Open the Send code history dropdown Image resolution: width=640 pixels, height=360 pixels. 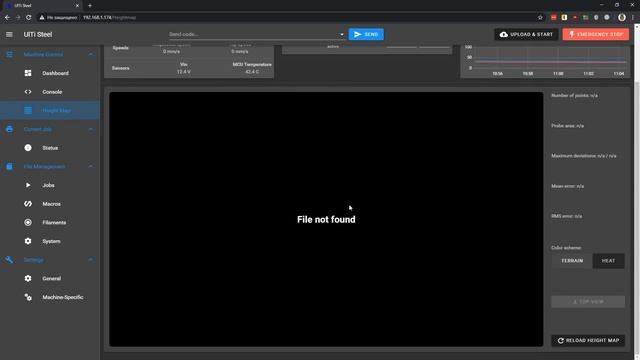coord(342,35)
